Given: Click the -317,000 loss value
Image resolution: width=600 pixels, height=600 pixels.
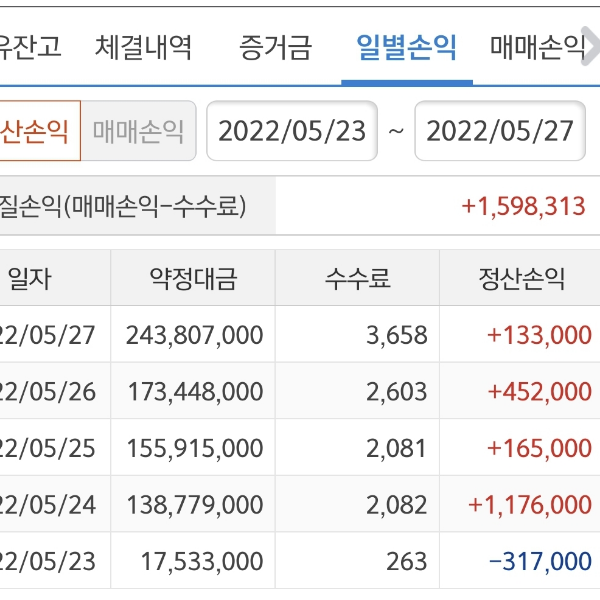Looking at the screenshot, I should tap(540, 562).
